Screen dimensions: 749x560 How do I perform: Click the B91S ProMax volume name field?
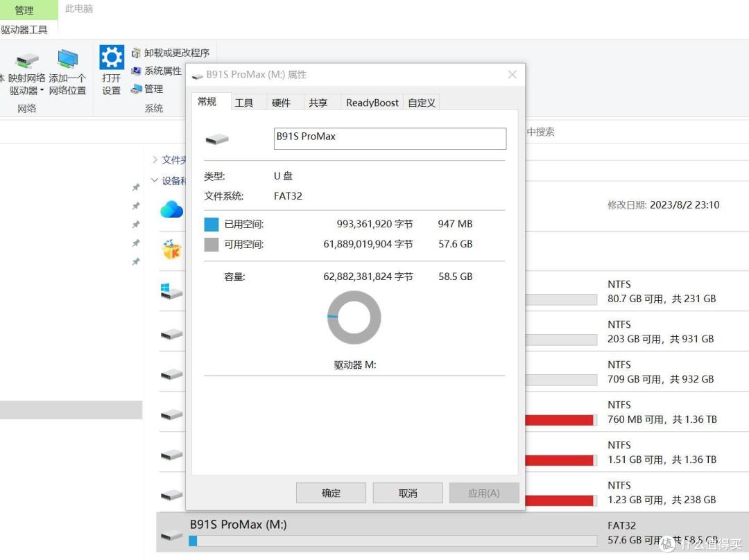pyautogui.click(x=390, y=139)
